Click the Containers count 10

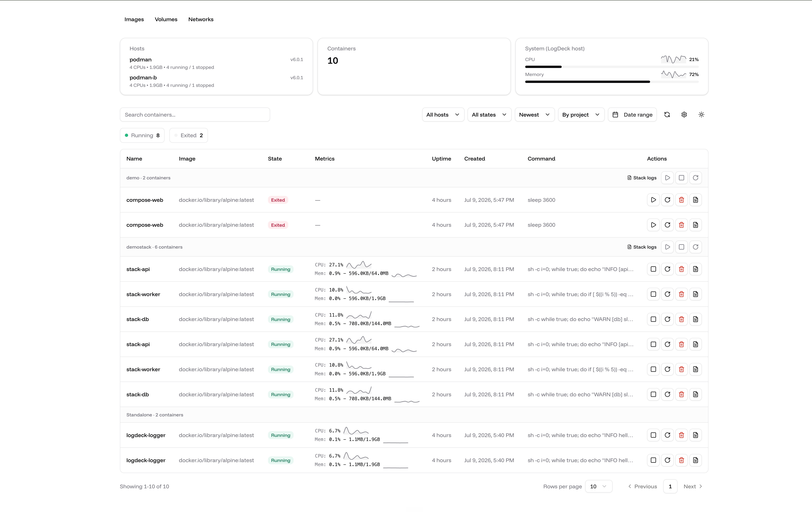333,61
